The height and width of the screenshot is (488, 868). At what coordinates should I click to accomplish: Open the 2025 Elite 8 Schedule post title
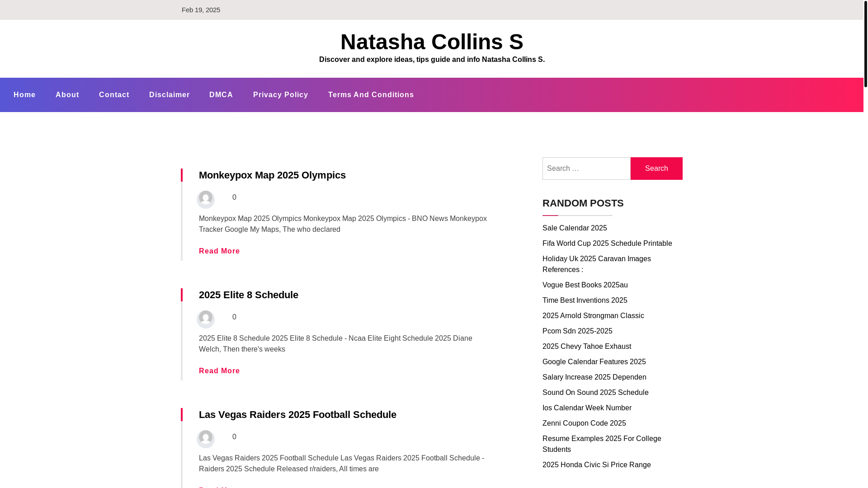click(249, 295)
